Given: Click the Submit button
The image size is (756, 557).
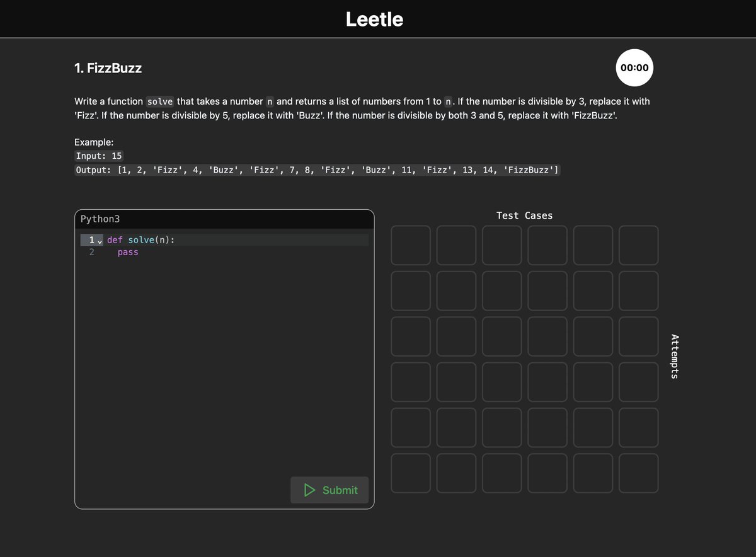Looking at the screenshot, I should coord(329,490).
